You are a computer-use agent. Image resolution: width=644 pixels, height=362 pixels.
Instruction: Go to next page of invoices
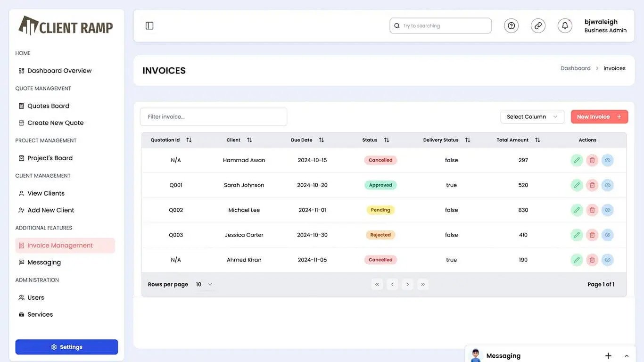tap(408, 284)
